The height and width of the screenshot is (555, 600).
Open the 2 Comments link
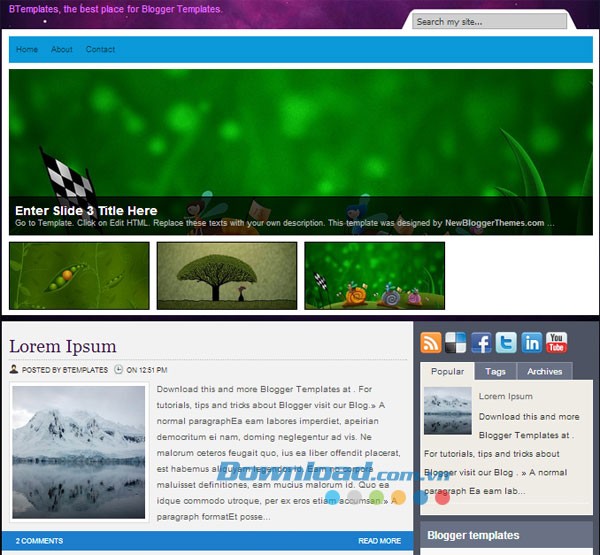[x=39, y=541]
